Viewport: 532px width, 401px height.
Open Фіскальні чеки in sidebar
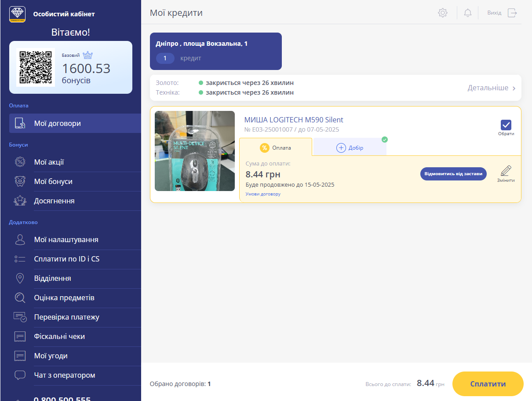(x=59, y=336)
